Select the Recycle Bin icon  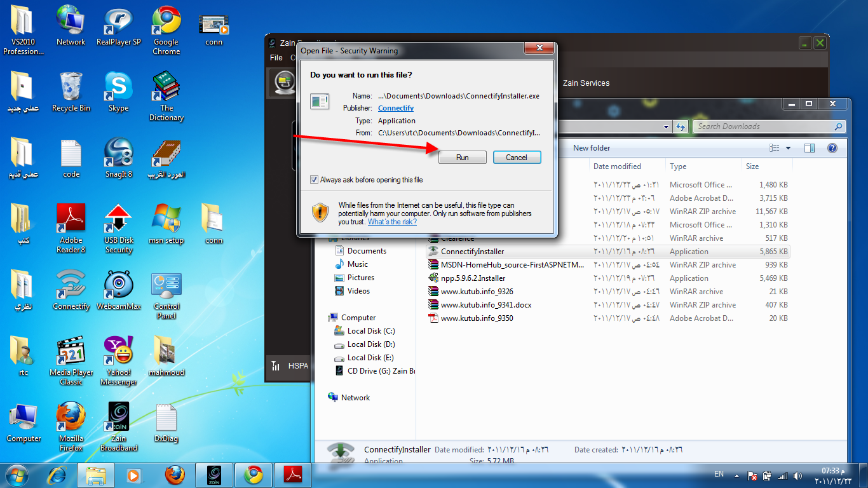point(71,91)
